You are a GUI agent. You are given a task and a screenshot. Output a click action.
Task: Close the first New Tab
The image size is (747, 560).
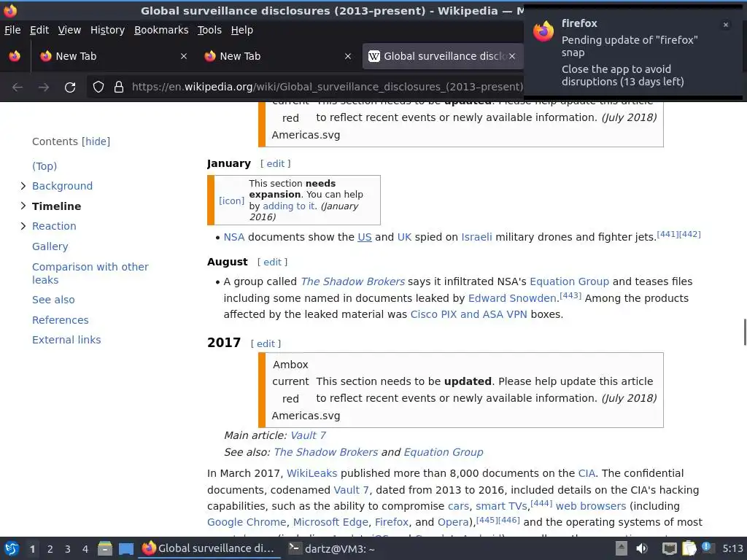183,56
